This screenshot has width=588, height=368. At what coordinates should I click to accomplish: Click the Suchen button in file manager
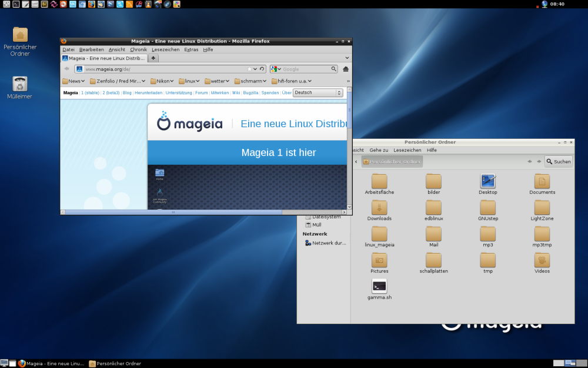pos(559,161)
